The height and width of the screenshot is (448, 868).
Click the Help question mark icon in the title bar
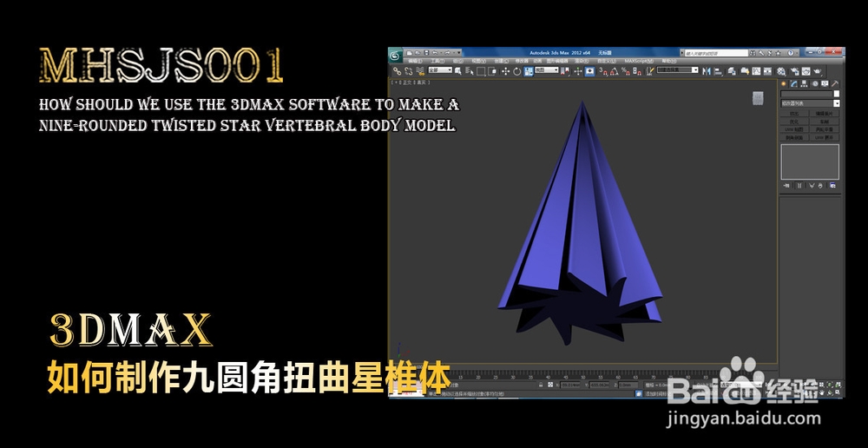[791, 53]
